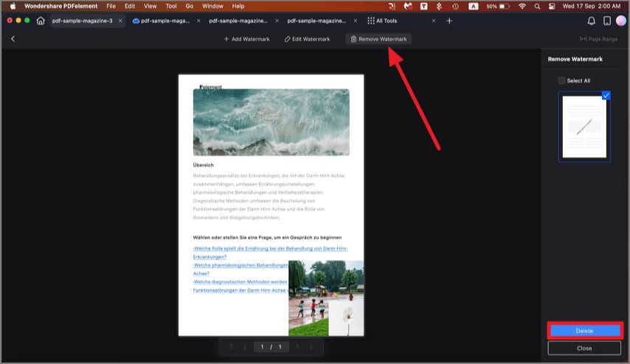Open the tablet device icon

click(x=606, y=21)
